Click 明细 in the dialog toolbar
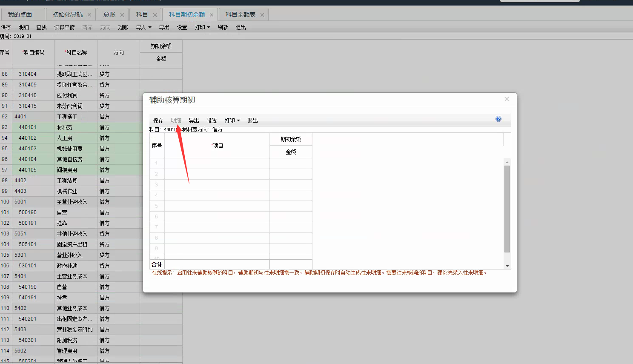Viewport: 633px width, 364px height. point(176,120)
